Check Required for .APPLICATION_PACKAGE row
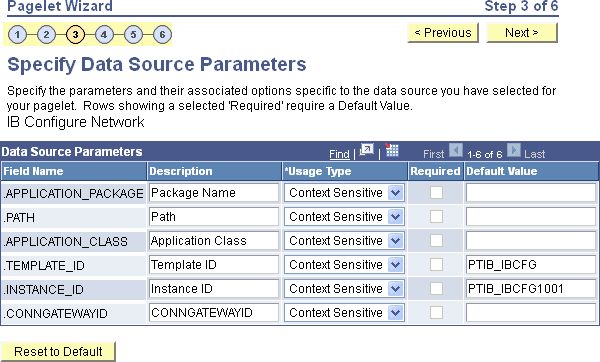 tap(436, 192)
